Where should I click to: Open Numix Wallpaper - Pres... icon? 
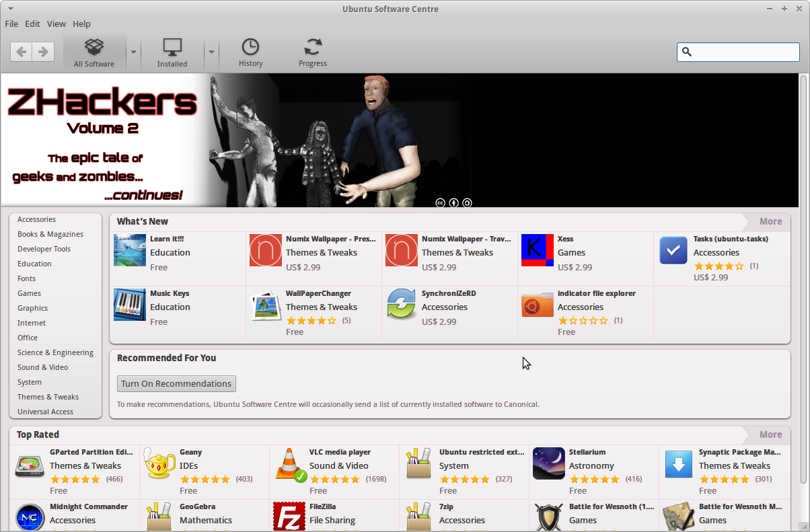[266, 250]
